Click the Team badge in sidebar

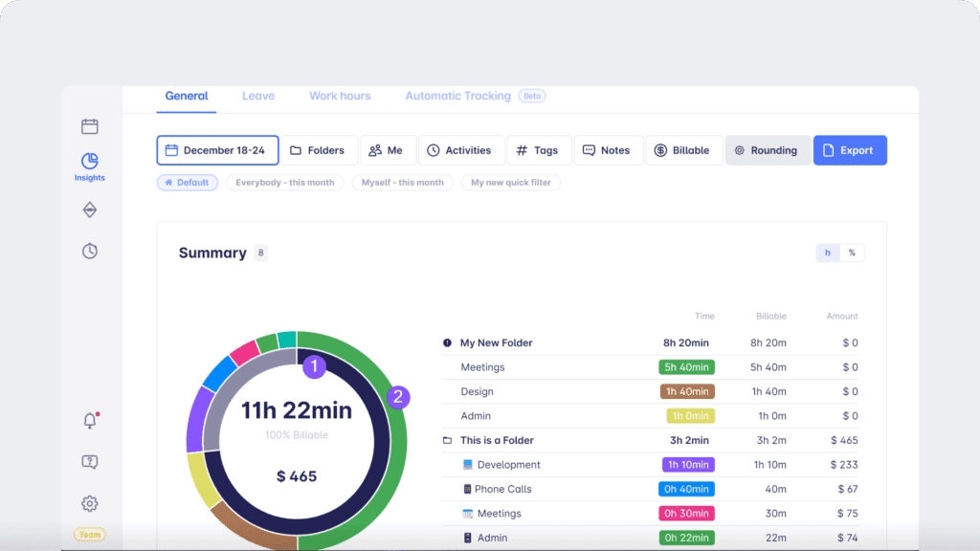(90, 535)
